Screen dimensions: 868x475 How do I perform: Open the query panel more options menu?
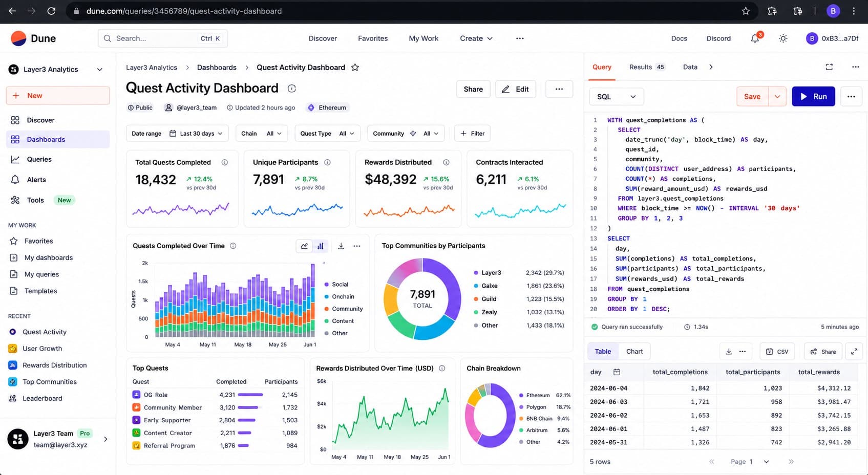[x=855, y=67]
